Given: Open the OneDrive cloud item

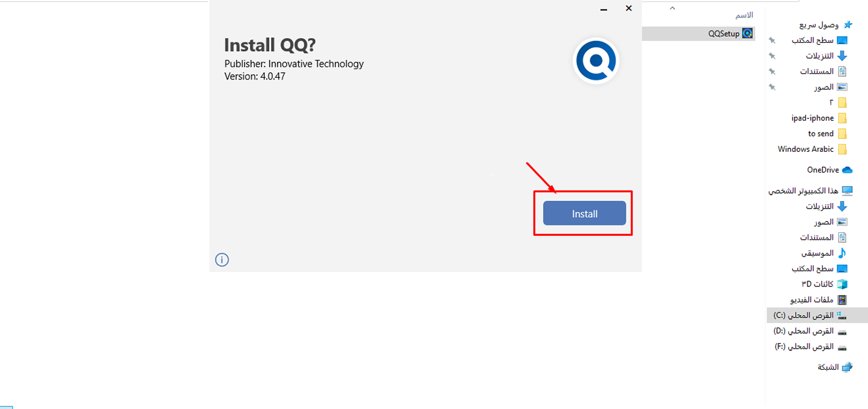Looking at the screenshot, I should tap(829, 170).
